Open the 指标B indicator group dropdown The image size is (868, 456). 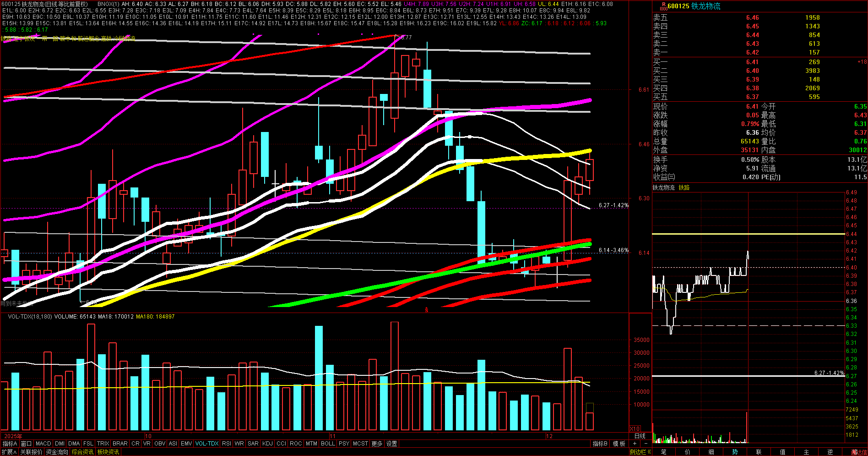tap(600, 444)
